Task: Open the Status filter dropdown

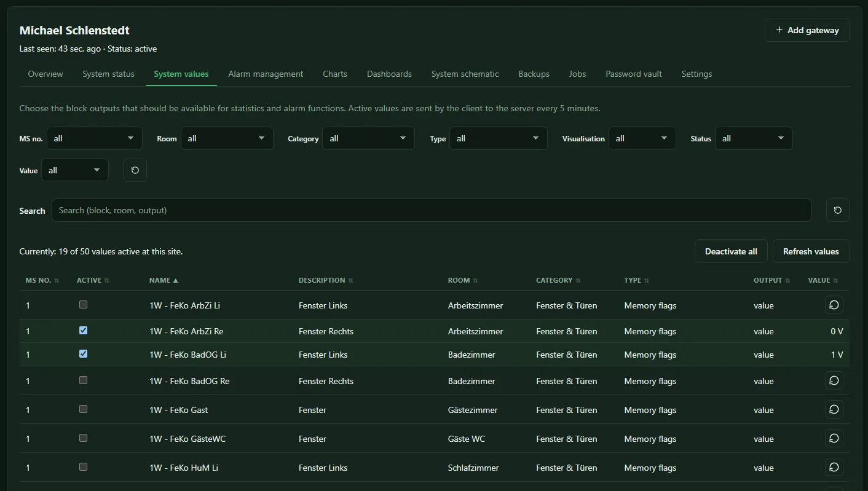Action: point(754,138)
